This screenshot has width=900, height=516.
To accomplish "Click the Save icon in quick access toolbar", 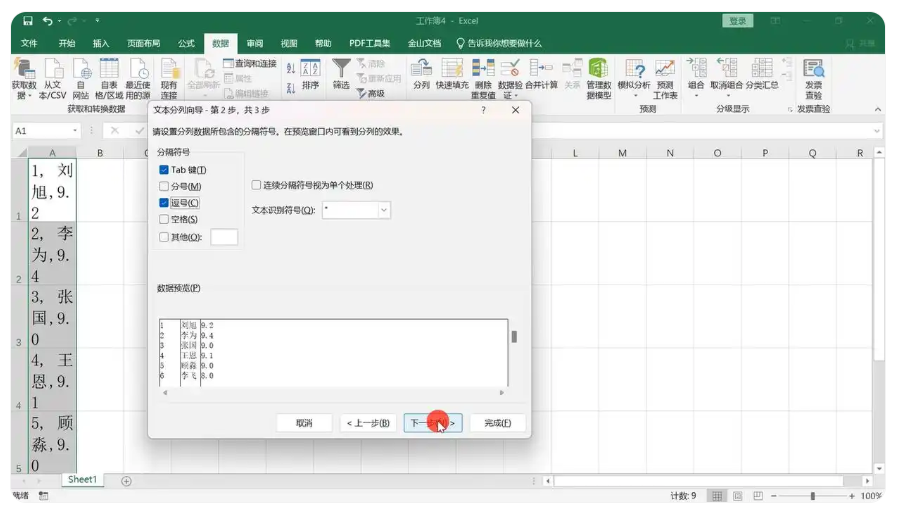I will (x=28, y=20).
